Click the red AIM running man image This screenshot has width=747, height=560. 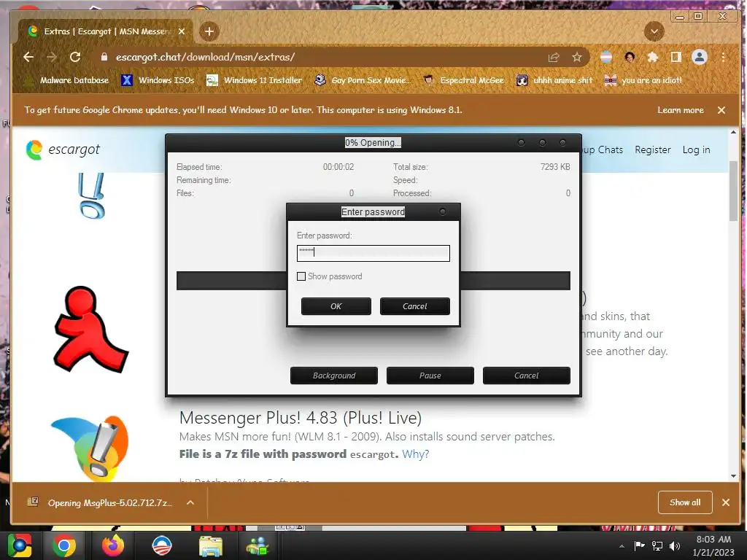90,330
